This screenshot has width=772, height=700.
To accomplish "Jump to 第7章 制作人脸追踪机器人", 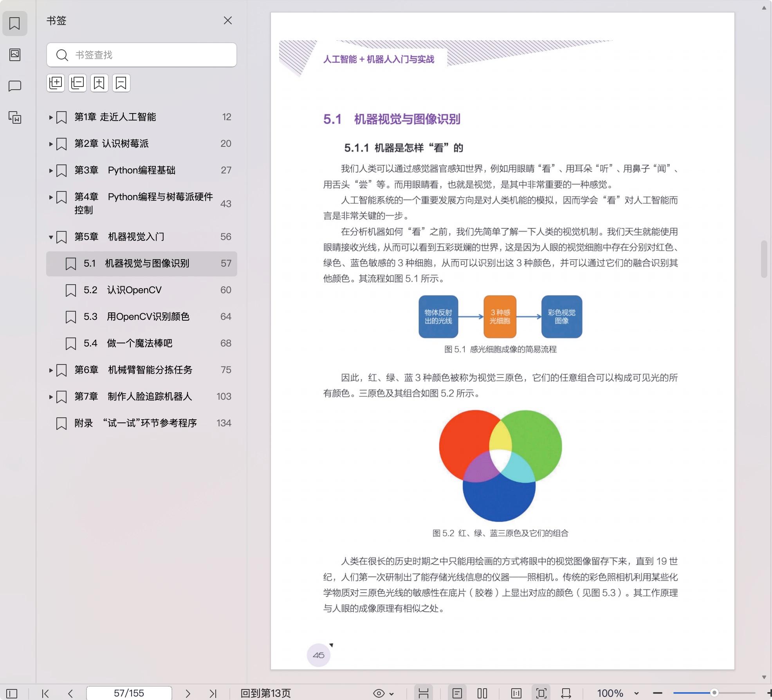I will point(141,397).
